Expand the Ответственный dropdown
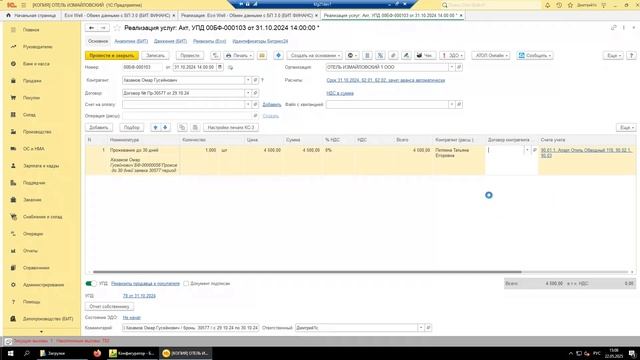The height and width of the screenshot is (360, 640). (421, 328)
